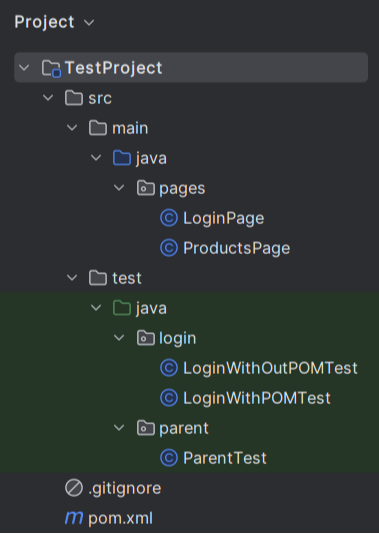Open the LoginPage class

point(224,219)
